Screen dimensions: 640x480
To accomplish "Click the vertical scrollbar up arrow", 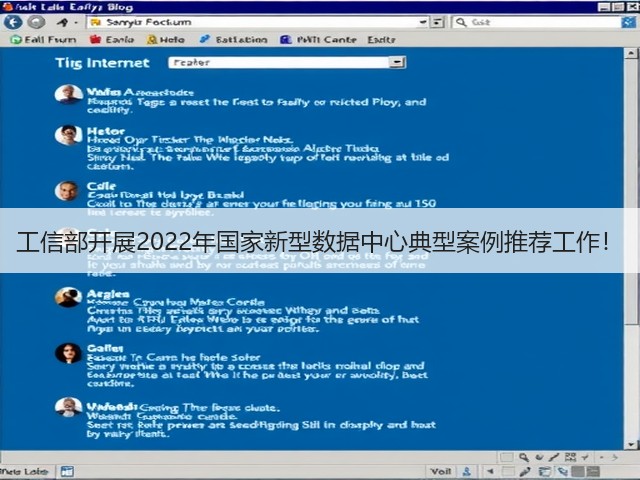I will click(x=631, y=53).
